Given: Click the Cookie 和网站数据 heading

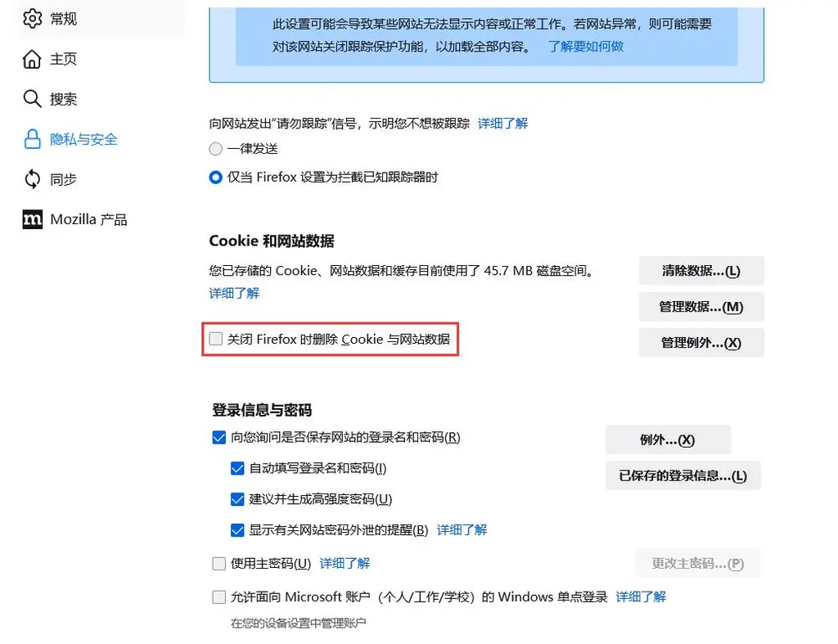Looking at the screenshot, I should coord(272,241).
